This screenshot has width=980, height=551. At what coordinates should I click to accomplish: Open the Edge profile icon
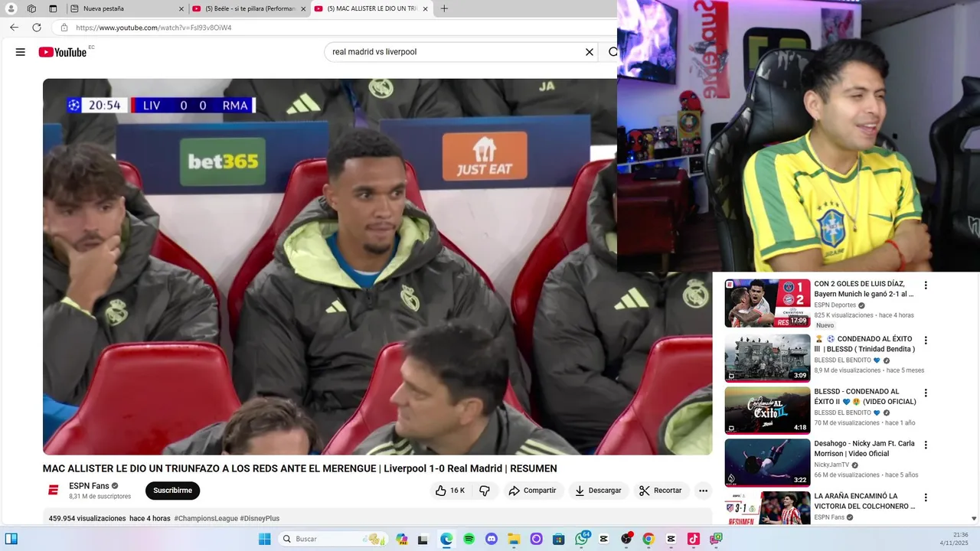coord(11,8)
